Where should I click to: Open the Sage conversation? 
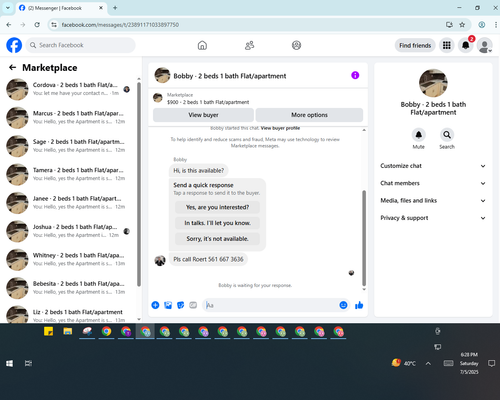[x=69, y=146]
